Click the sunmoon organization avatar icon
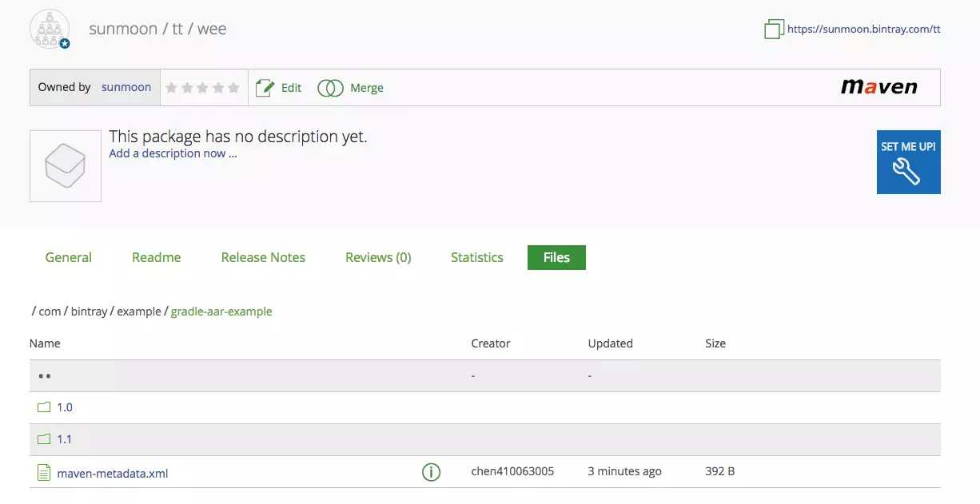The width and height of the screenshot is (980, 504). [x=50, y=30]
